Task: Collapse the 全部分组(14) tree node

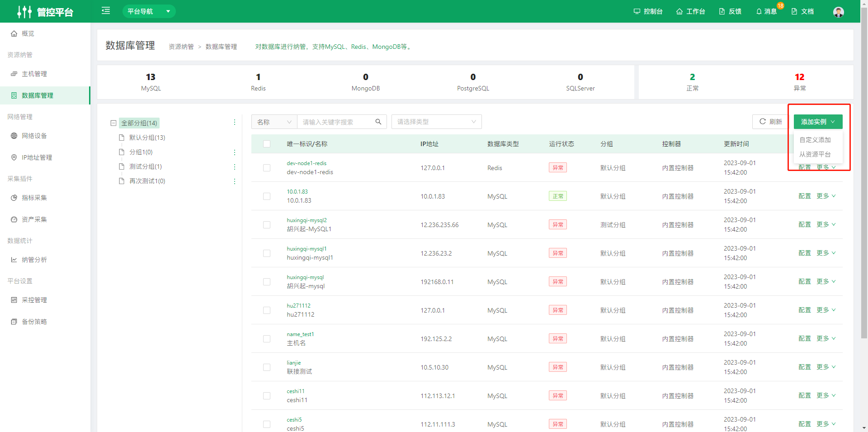Action: [113, 123]
